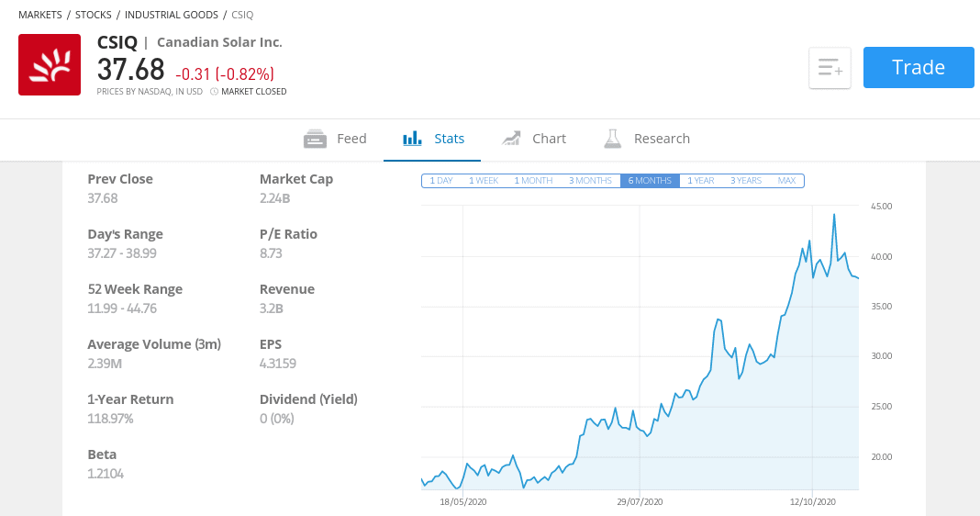Select the 1 YEAR chart range

701,181
